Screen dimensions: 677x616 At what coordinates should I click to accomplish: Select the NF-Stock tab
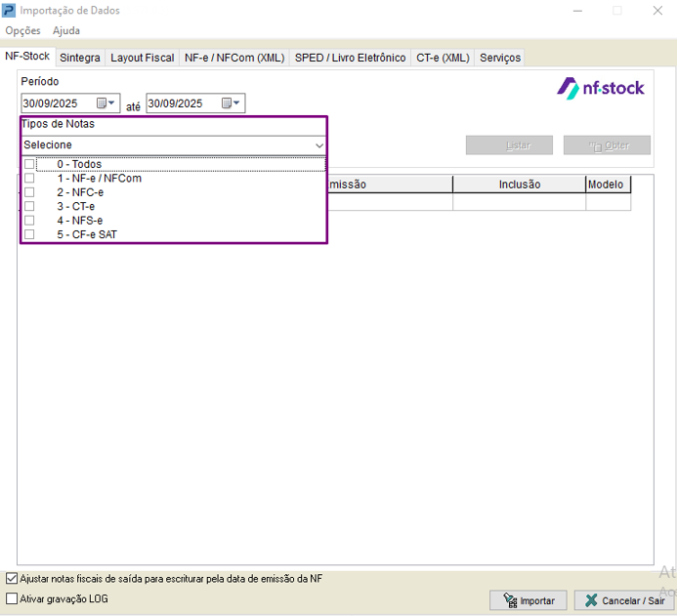coord(27,56)
